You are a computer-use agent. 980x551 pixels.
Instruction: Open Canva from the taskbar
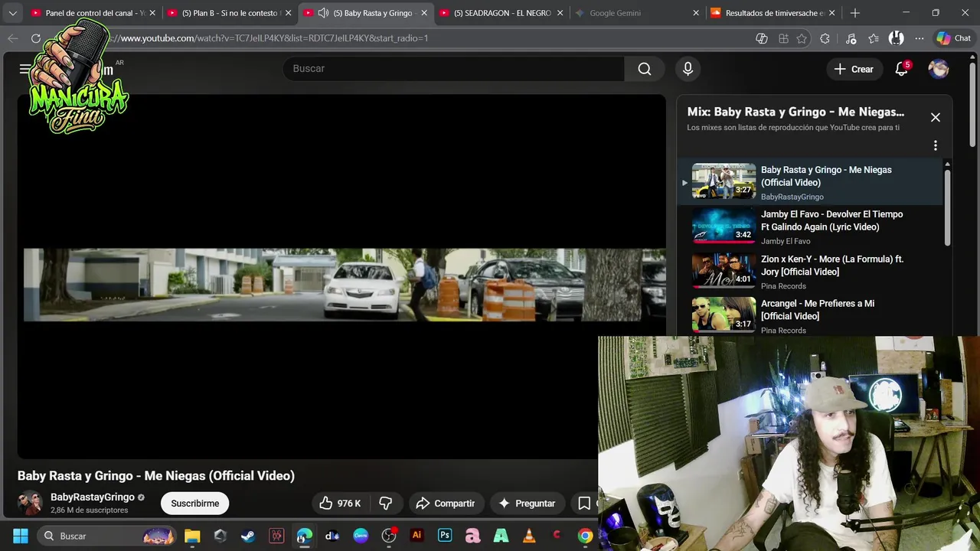pyautogui.click(x=361, y=536)
